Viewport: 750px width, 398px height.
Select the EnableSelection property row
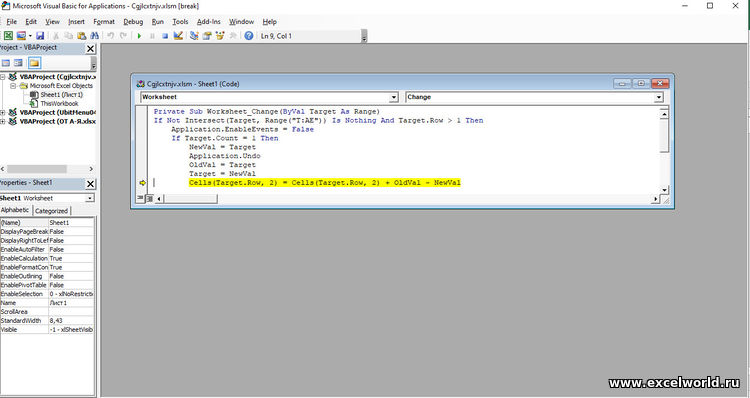pos(47,294)
